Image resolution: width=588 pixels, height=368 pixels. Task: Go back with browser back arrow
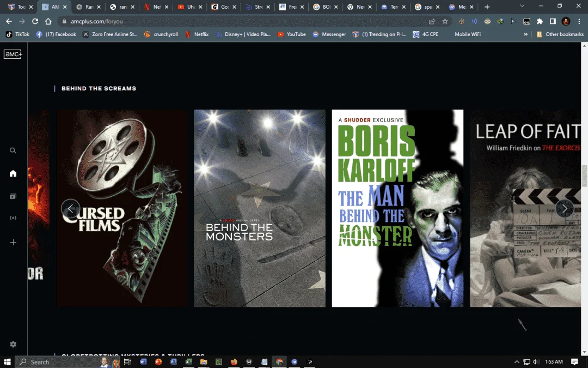tap(9, 21)
